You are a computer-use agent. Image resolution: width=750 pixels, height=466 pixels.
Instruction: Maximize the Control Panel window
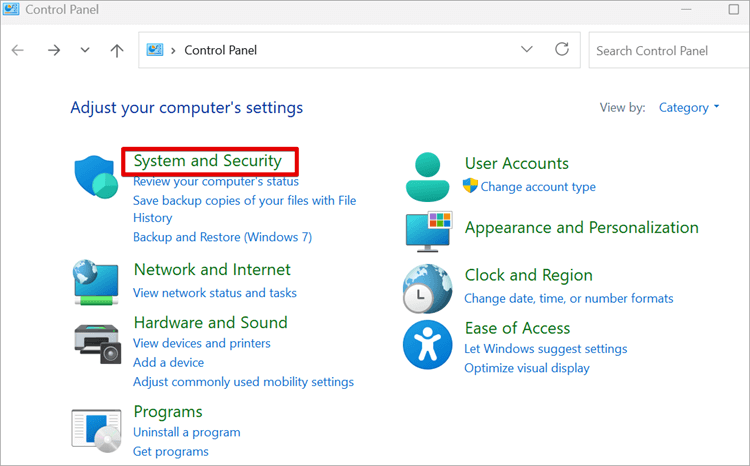pos(734,10)
